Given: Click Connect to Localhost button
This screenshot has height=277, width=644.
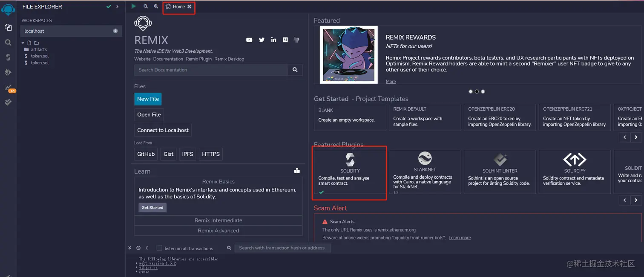Looking at the screenshot, I should tap(163, 130).
